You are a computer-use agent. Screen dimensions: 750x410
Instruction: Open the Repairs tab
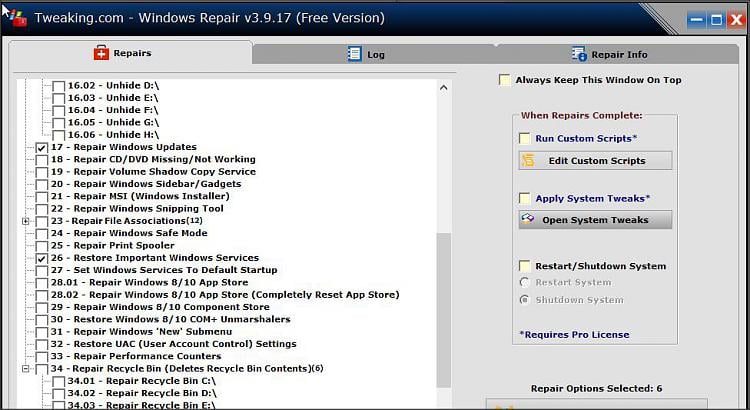click(x=131, y=53)
